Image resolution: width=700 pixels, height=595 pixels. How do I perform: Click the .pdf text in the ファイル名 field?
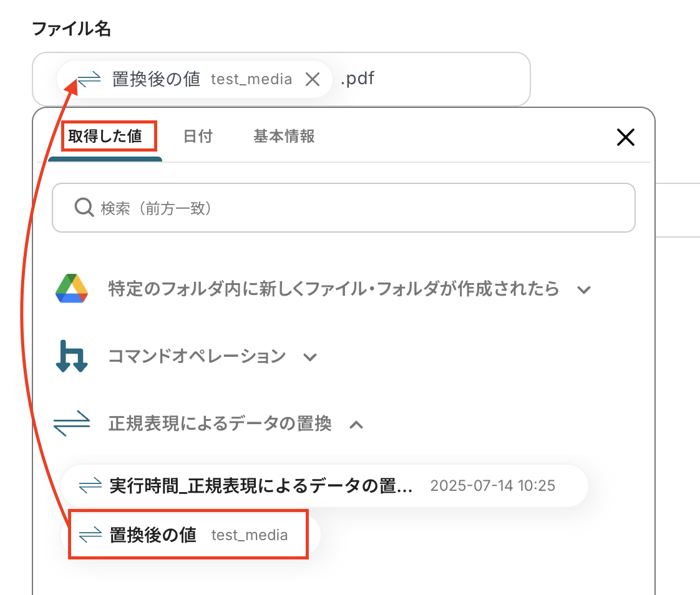point(357,79)
